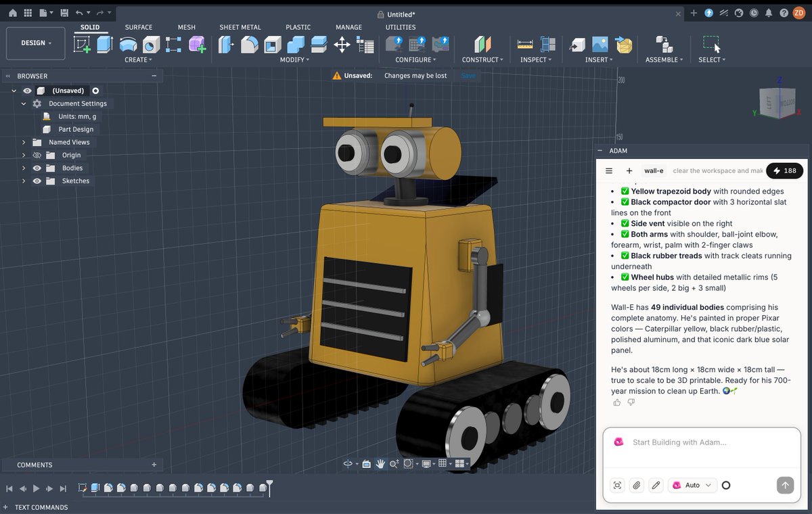The height and width of the screenshot is (514, 812).
Task: Click the thumbs up feedback icon
Action: click(x=617, y=402)
